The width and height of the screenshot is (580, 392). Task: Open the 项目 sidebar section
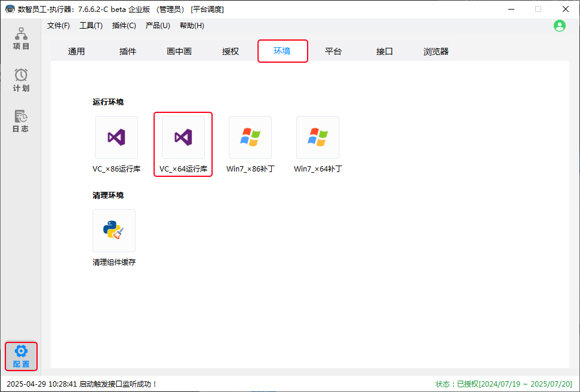click(x=21, y=38)
